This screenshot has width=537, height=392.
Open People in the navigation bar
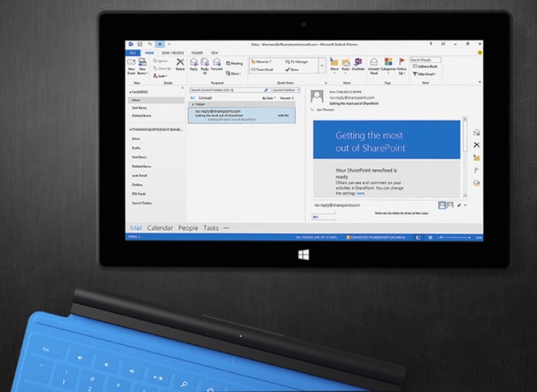coord(188,228)
